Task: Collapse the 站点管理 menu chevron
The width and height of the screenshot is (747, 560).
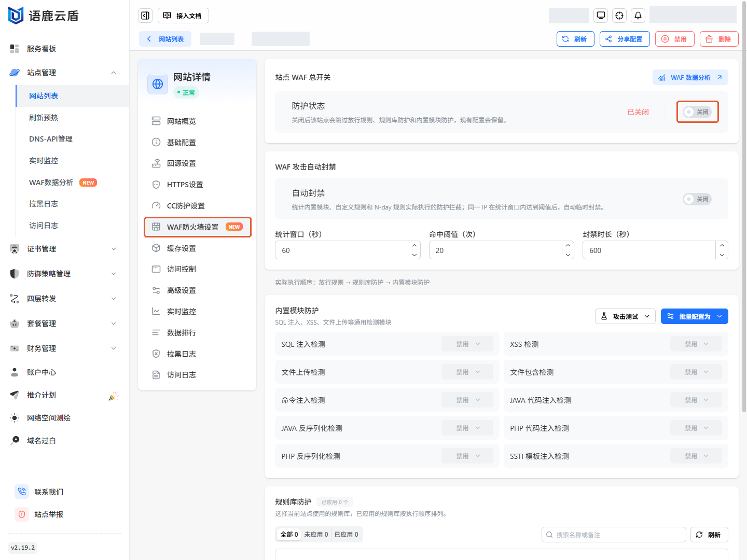Action: point(114,73)
